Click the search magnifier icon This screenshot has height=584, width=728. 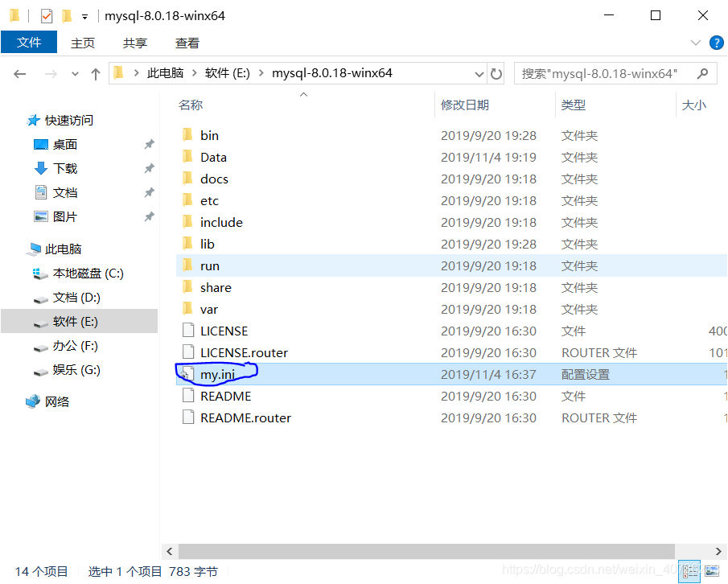[x=703, y=74]
